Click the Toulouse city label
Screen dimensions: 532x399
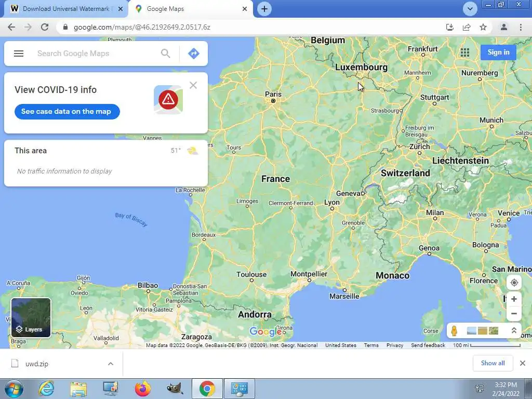[251, 274]
